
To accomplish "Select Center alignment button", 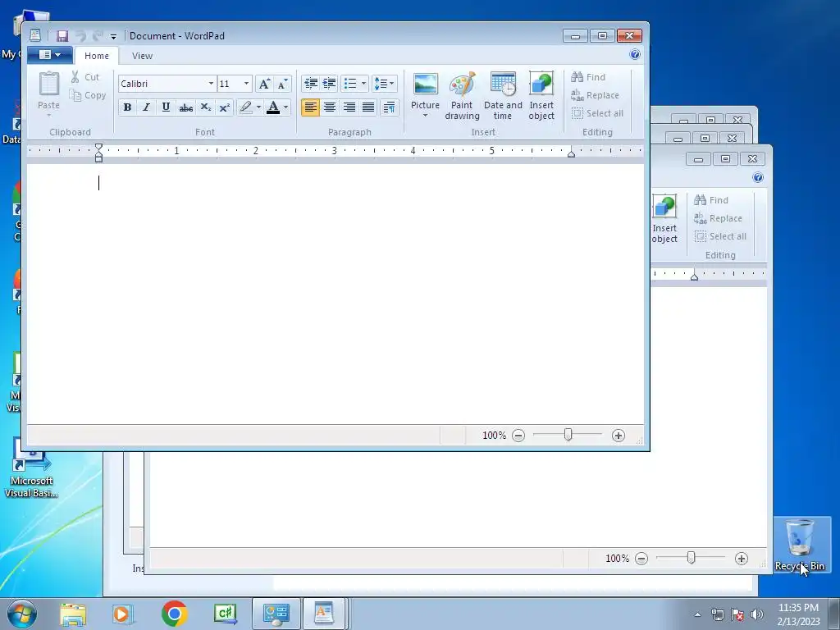I will tap(330, 107).
